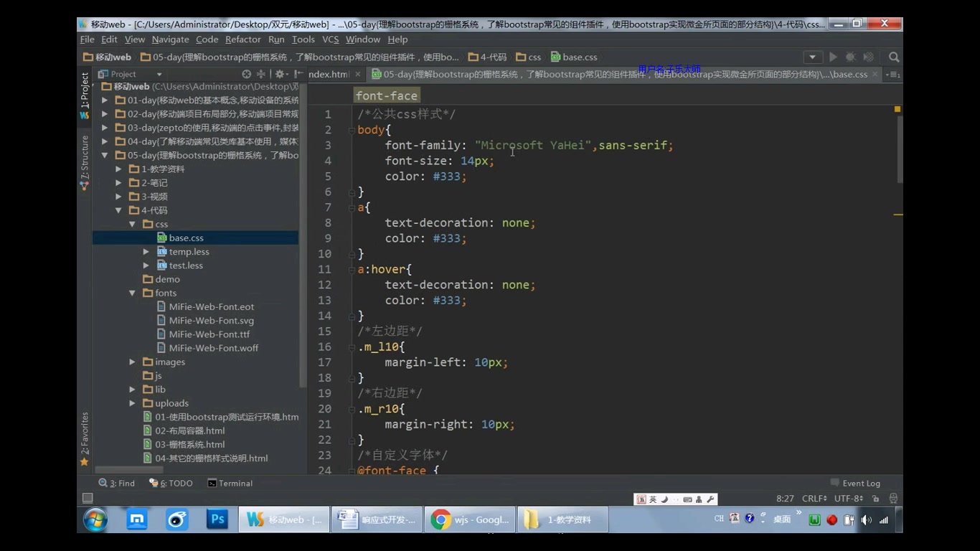Collapse the fonts folder
This screenshot has height=551, width=980.
pos(133,293)
